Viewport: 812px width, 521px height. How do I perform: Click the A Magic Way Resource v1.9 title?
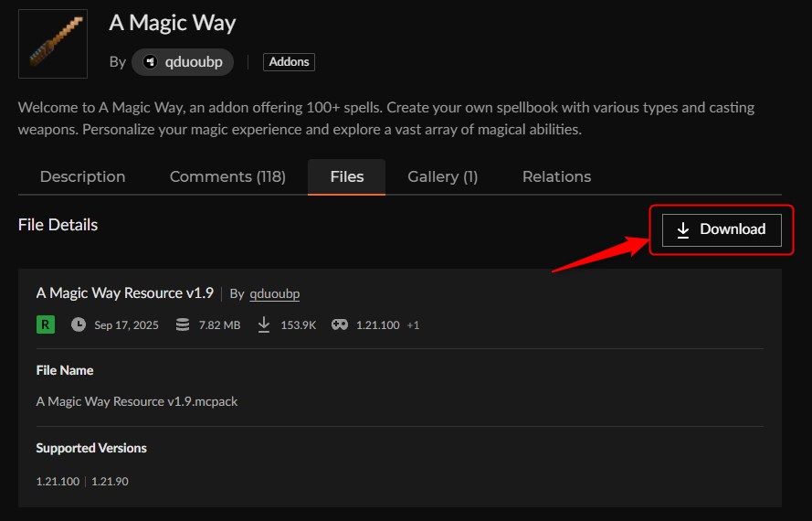pyautogui.click(x=124, y=293)
